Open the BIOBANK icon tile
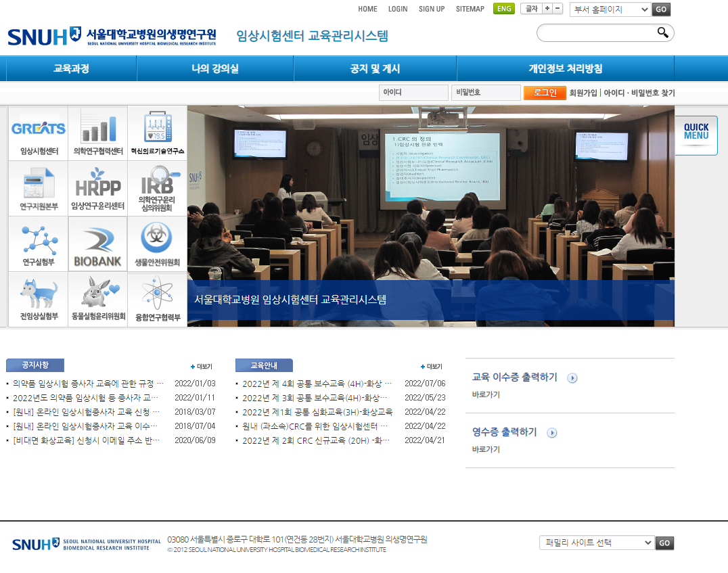 [x=98, y=244]
